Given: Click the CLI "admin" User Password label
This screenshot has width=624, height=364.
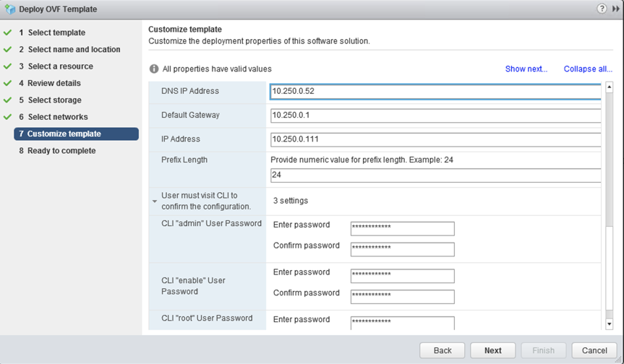Looking at the screenshot, I should (x=211, y=223).
